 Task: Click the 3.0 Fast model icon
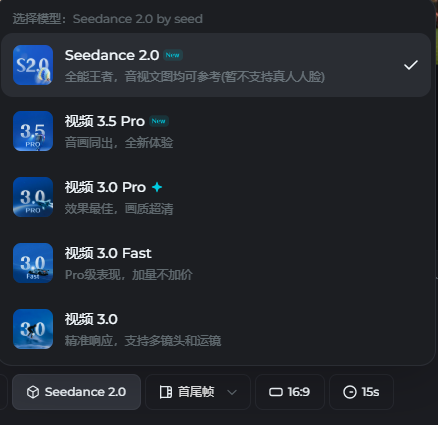33,263
